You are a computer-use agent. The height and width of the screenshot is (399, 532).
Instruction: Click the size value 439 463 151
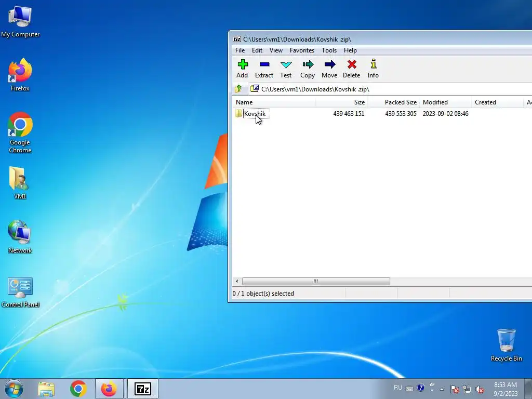pyautogui.click(x=349, y=114)
